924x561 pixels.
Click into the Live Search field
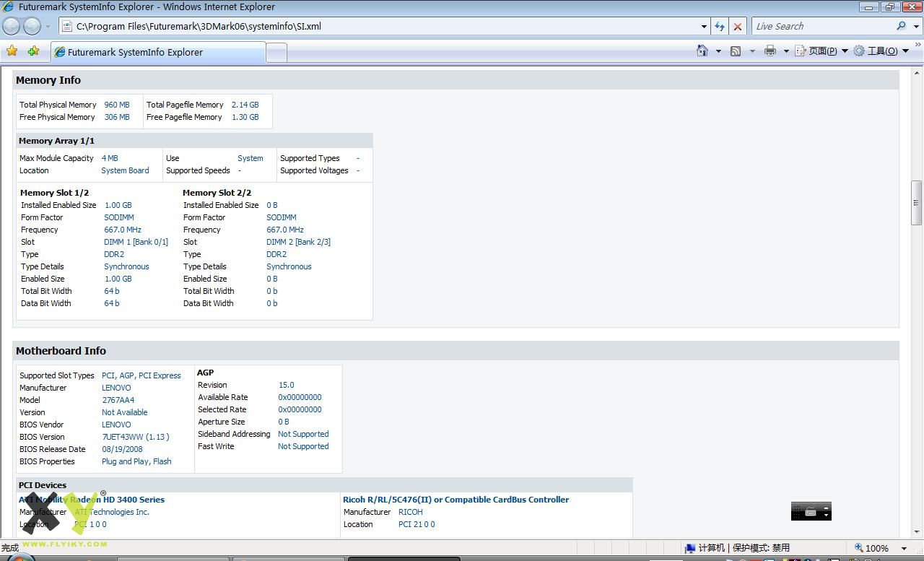coord(822,26)
